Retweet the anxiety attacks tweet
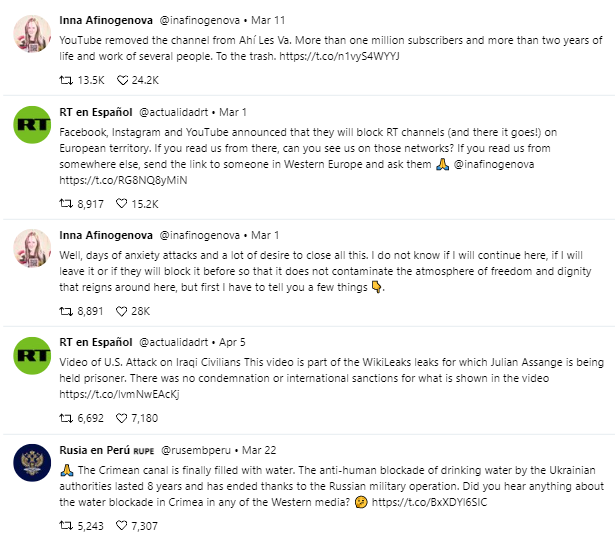615x538 pixels. click(x=66, y=311)
